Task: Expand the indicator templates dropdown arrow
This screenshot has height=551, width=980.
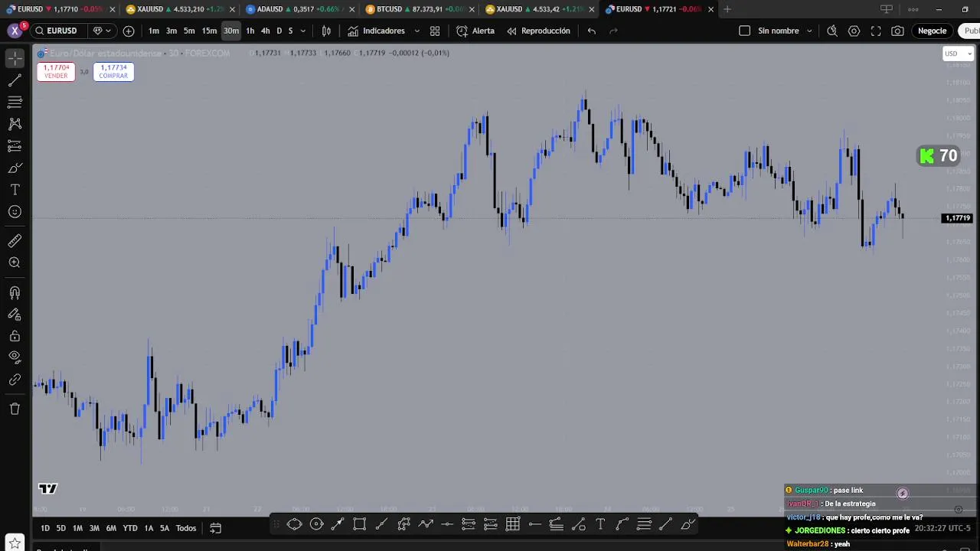Action: 416,31
